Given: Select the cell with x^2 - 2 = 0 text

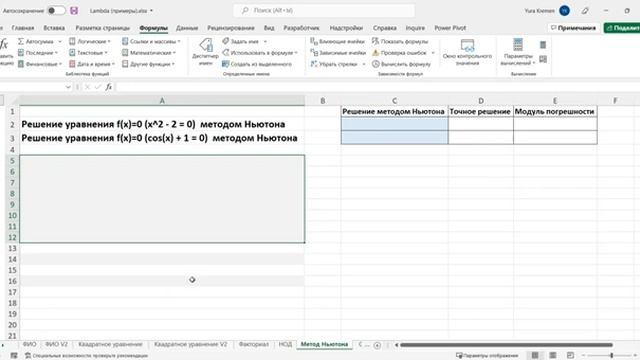Looking at the screenshot, I should [162, 124].
